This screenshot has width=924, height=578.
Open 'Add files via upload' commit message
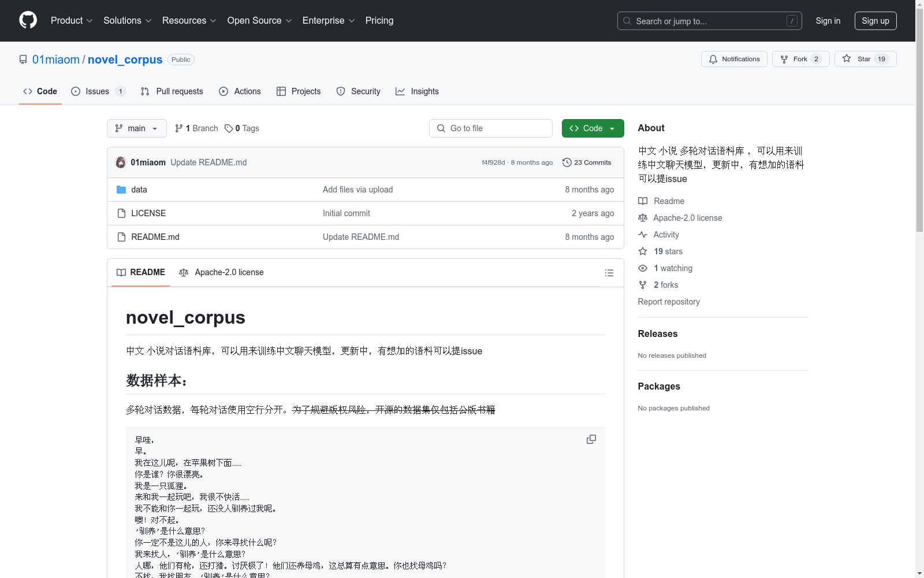[357, 190]
